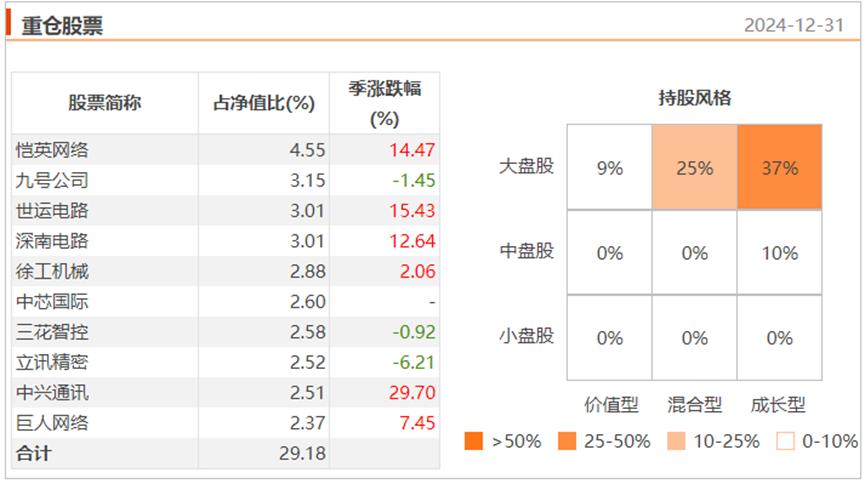
Task: Click the 25% large-cap blend cell
Action: pos(694,168)
